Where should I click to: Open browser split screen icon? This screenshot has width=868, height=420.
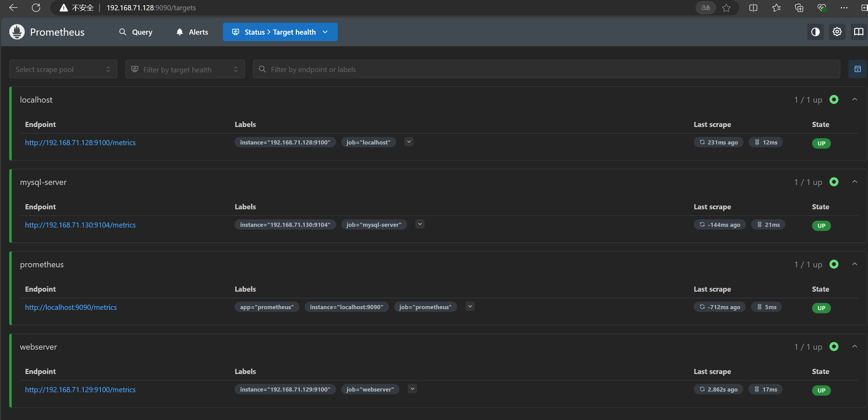point(753,8)
